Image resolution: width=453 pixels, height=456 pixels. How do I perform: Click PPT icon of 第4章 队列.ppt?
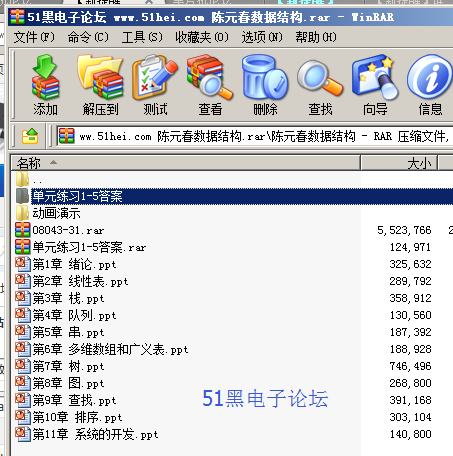coord(22,315)
